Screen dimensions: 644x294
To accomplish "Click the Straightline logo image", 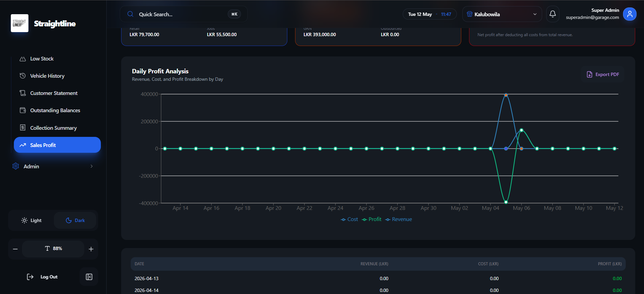I will pyautogui.click(x=20, y=23).
